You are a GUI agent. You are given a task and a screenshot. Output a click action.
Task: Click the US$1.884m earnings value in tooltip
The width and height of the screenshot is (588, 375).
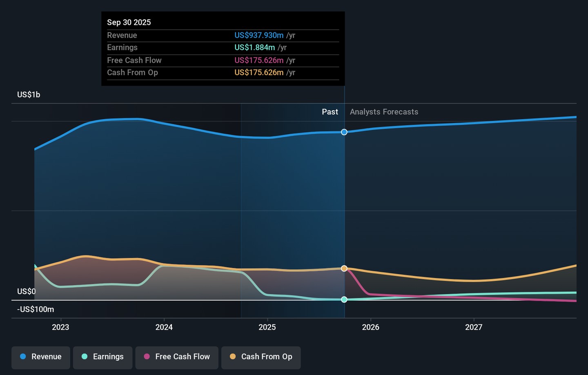[254, 48]
